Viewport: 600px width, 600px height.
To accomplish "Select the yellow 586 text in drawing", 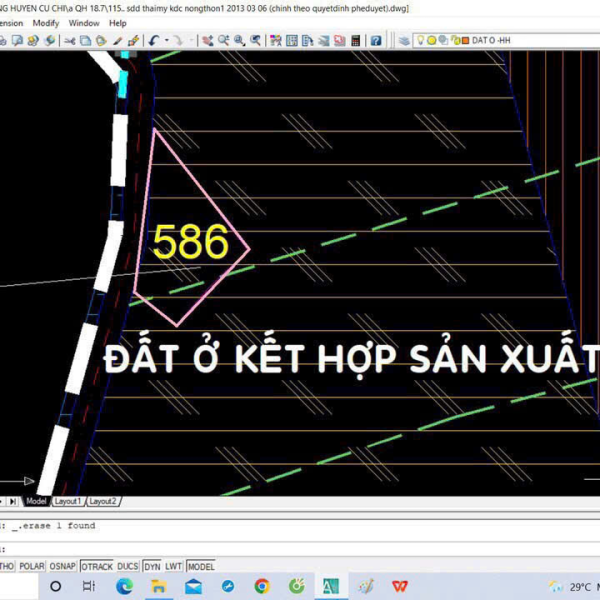I will click(x=191, y=241).
